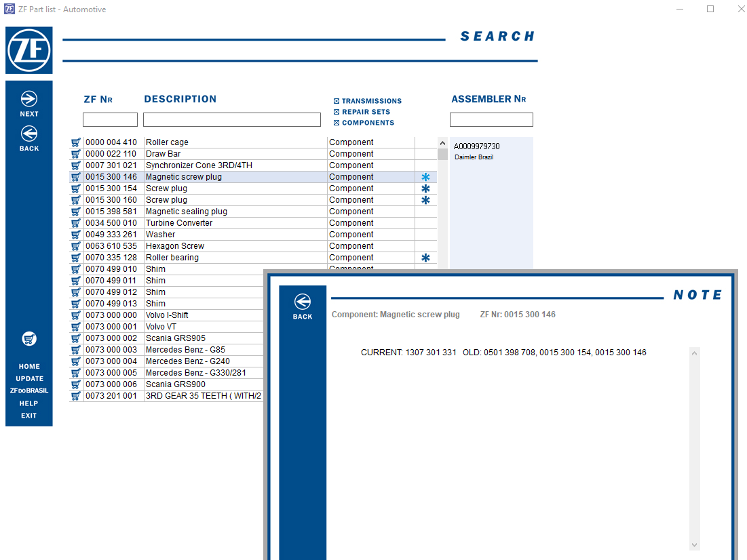The image size is (747, 560).
Task: Toggle the Repair Sets filter checkbox
Action: pos(337,112)
